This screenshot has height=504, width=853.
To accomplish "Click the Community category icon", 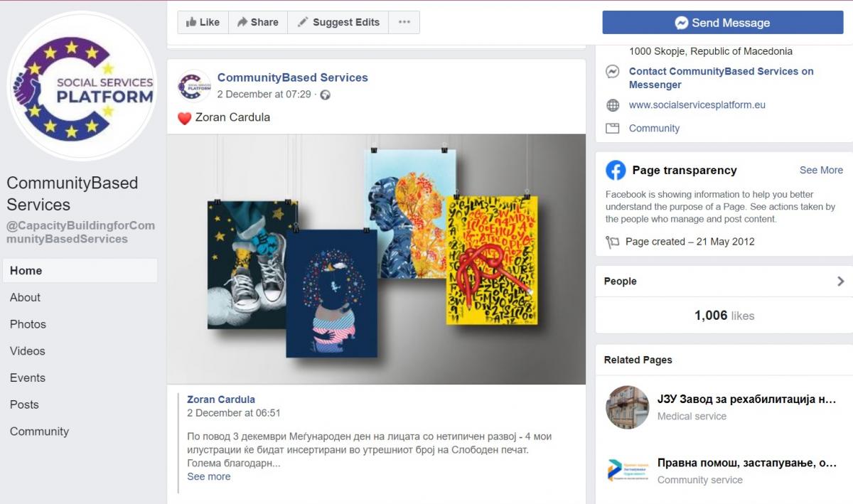I will pyautogui.click(x=612, y=129).
